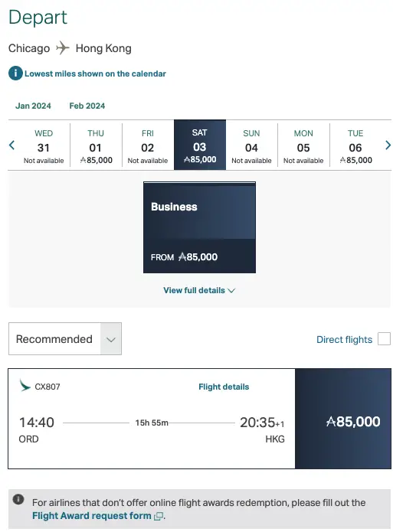
Task: Switch to the Jan 2024 tab
Action: tap(33, 106)
